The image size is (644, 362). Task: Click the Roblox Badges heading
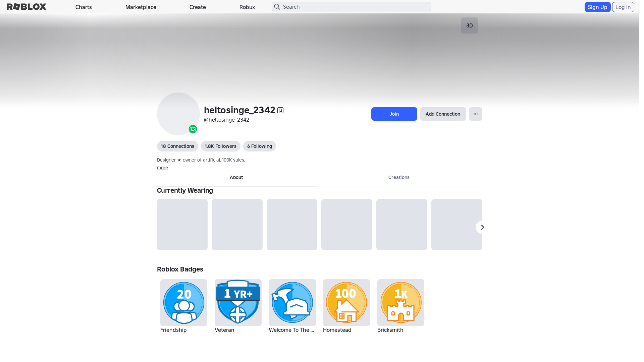180,269
